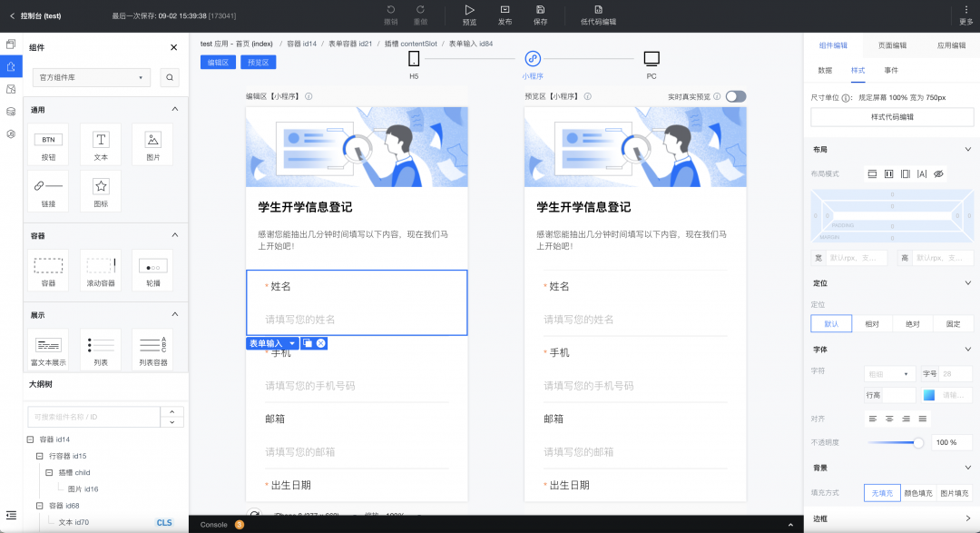Choose 图片填充 background fill
The width and height of the screenshot is (980, 533).
tap(955, 493)
